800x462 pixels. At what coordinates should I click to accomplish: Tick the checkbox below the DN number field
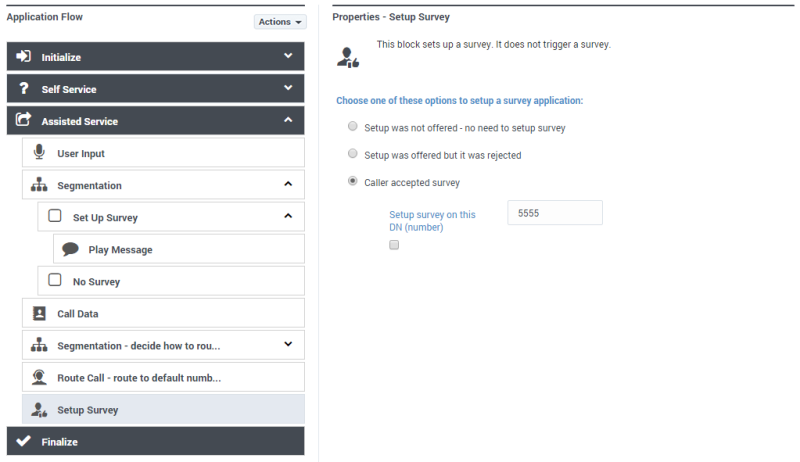394,245
